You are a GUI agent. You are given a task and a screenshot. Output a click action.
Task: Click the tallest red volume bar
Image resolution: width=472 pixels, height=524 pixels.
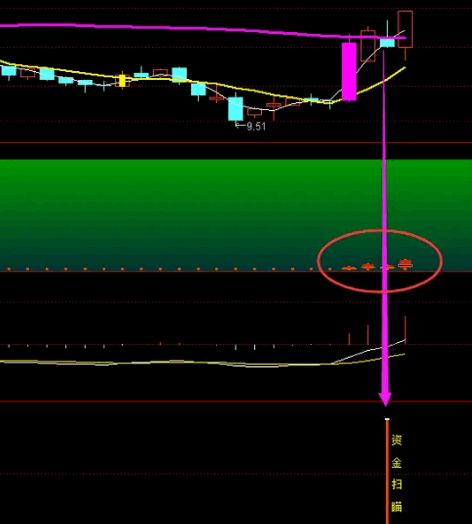click(x=405, y=330)
